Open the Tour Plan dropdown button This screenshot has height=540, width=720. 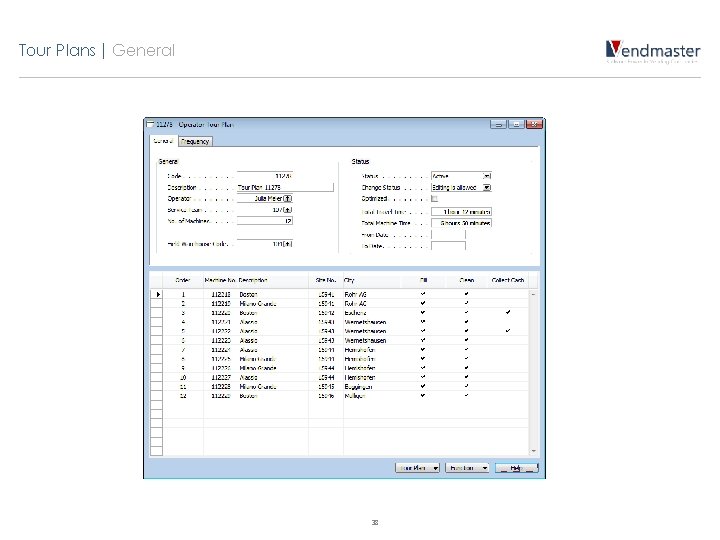coord(417,468)
